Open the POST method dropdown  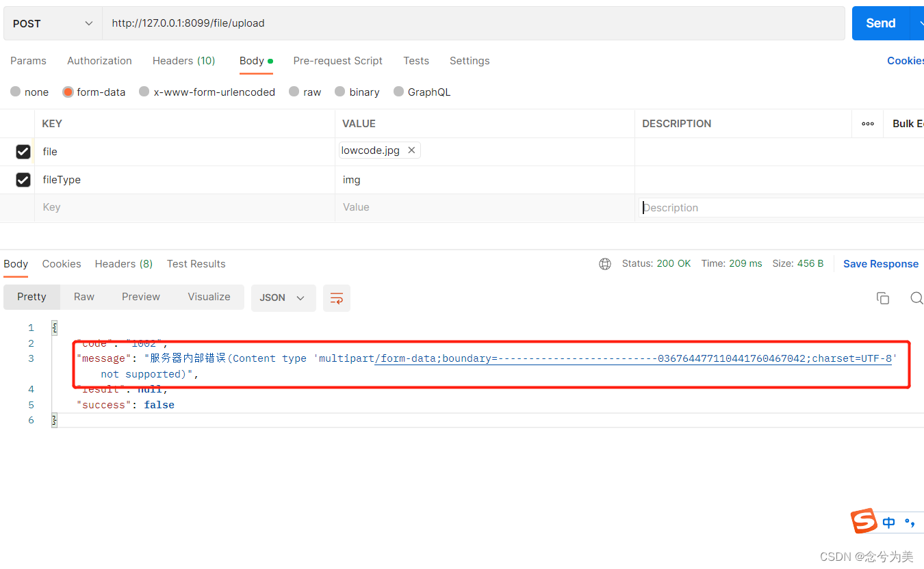click(53, 23)
